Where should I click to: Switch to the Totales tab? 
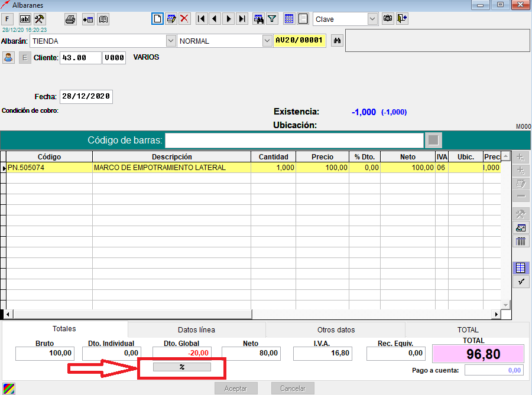[64, 329]
